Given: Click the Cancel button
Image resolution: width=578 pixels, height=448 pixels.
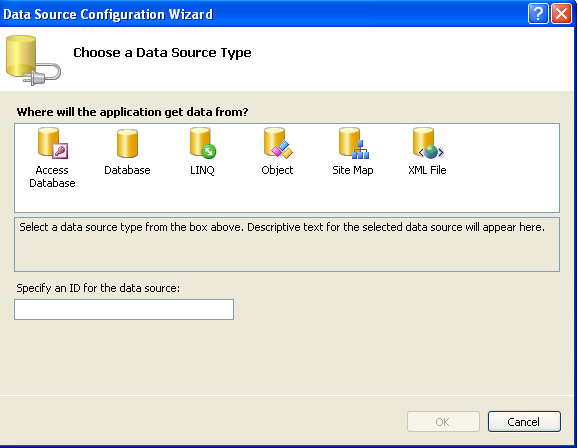Looking at the screenshot, I should pos(524,421).
